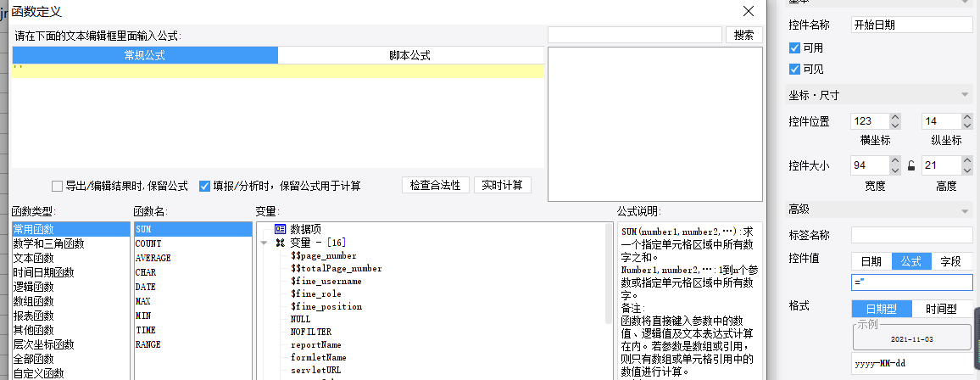Click the 标签名称 input field
The width and height of the screenshot is (980, 380).
(x=912, y=235)
